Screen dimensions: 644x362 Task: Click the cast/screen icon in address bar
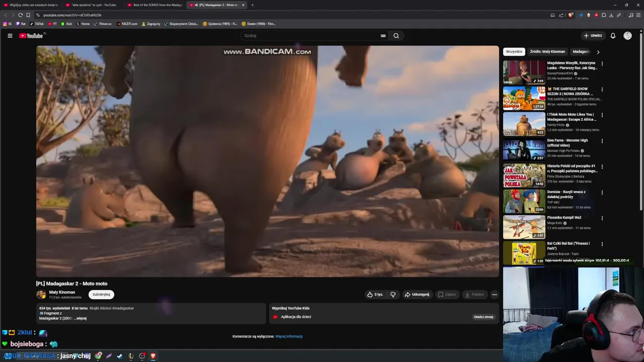[552, 15]
